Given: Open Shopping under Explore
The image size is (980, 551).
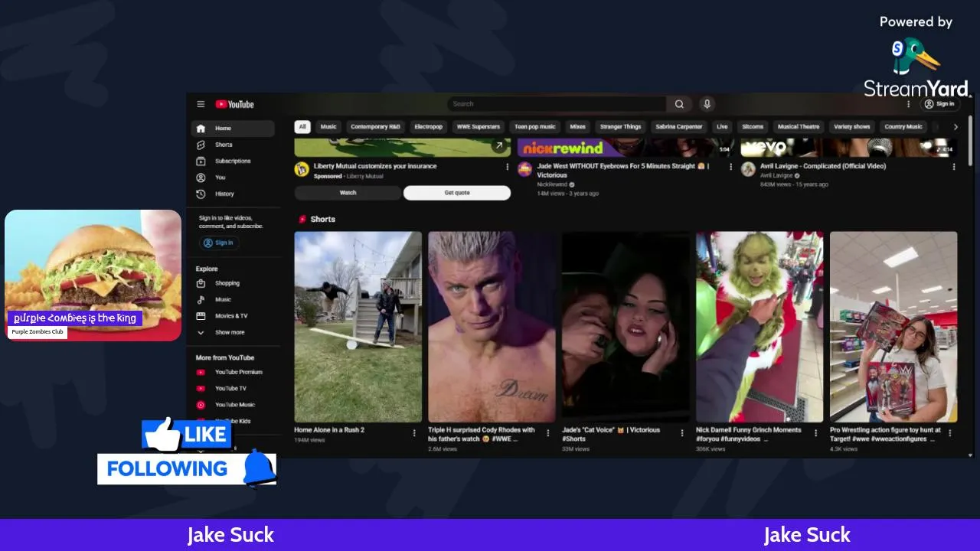Looking at the screenshot, I should (233, 283).
